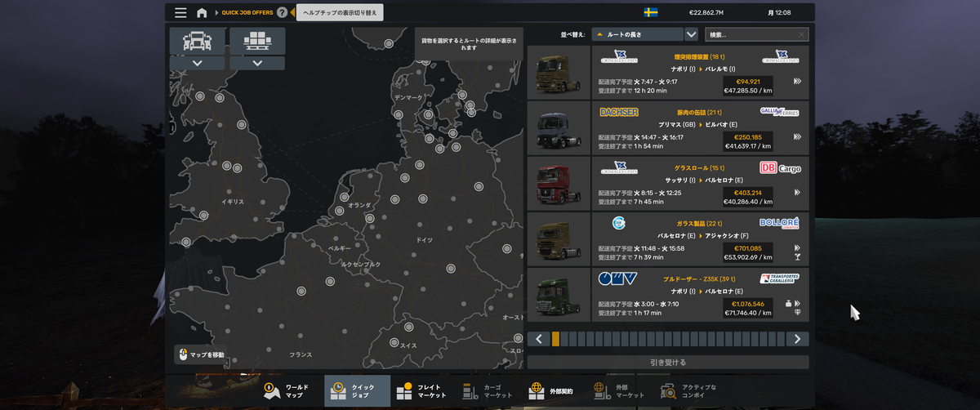Open the アクティブなコンボイ tab
This screenshot has height=410, width=980.
point(688,391)
